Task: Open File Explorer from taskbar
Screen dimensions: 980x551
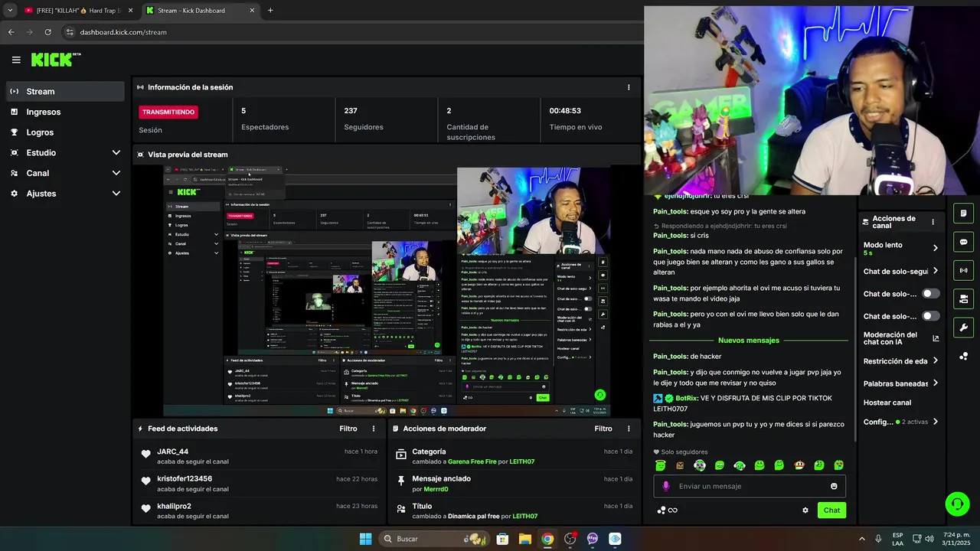Action: click(525, 539)
